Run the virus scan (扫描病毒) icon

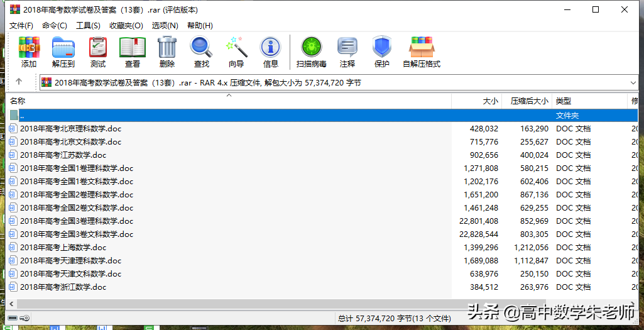coord(311,52)
